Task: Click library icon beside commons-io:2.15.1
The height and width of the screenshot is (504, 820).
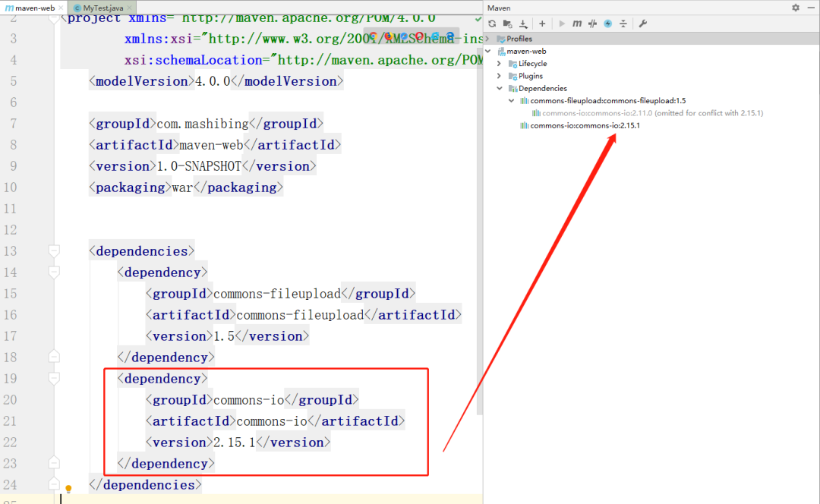Action: point(524,125)
